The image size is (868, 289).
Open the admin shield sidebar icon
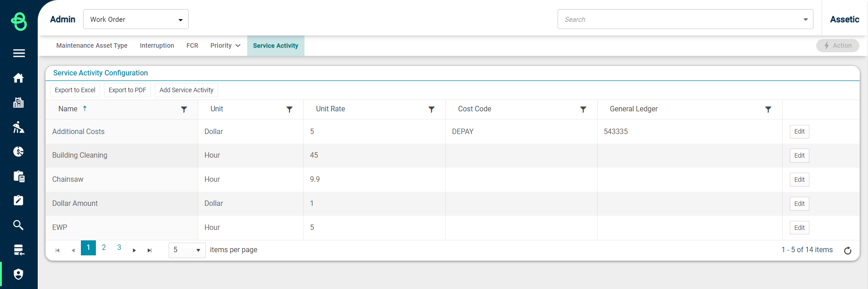pyautogui.click(x=19, y=274)
